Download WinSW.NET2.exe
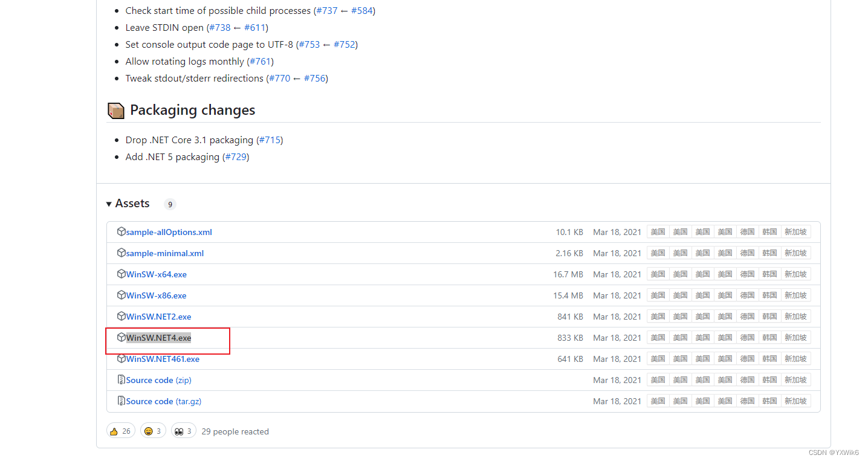The width and height of the screenshot is (868, 461). (x=159, y=317)
